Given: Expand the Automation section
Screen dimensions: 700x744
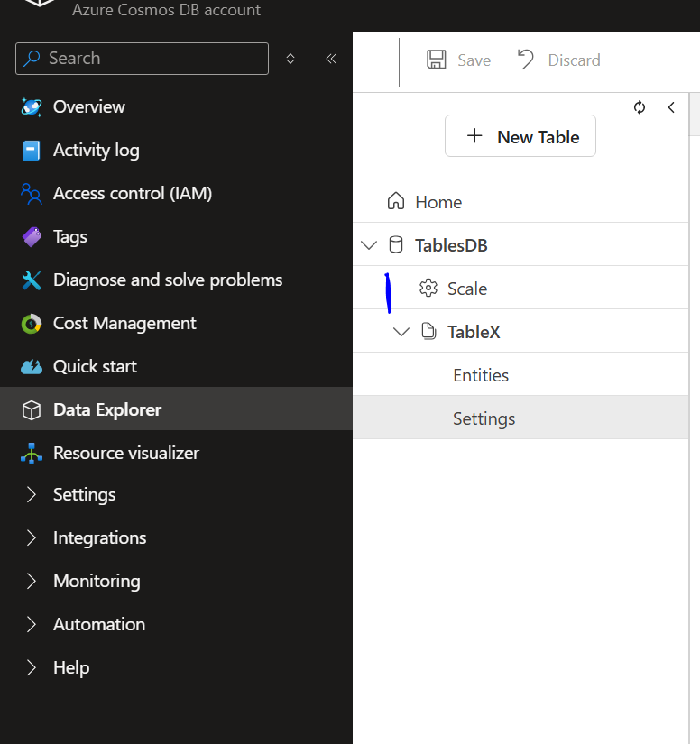Looking at the screenshot, I should (x=32, y=624).
